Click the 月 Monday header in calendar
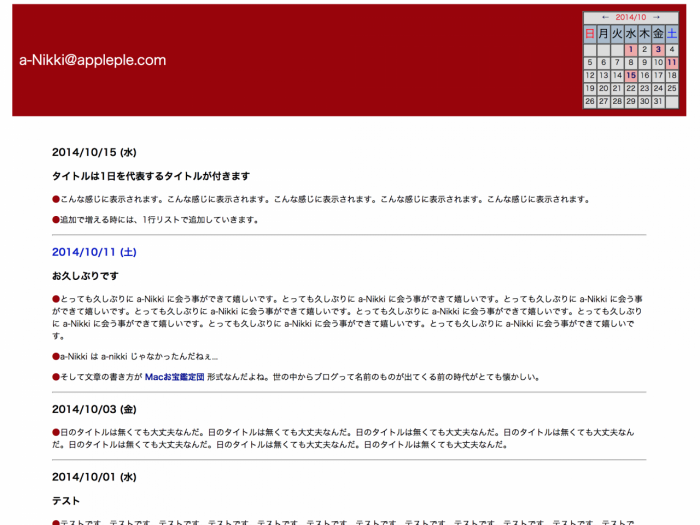 pyautogui.click(x=604, y=33)
